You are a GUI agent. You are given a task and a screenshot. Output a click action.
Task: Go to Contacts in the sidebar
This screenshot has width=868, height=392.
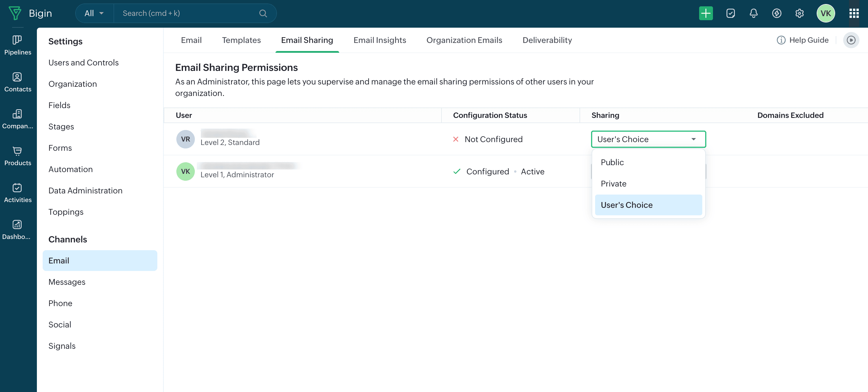click(17, 82)
